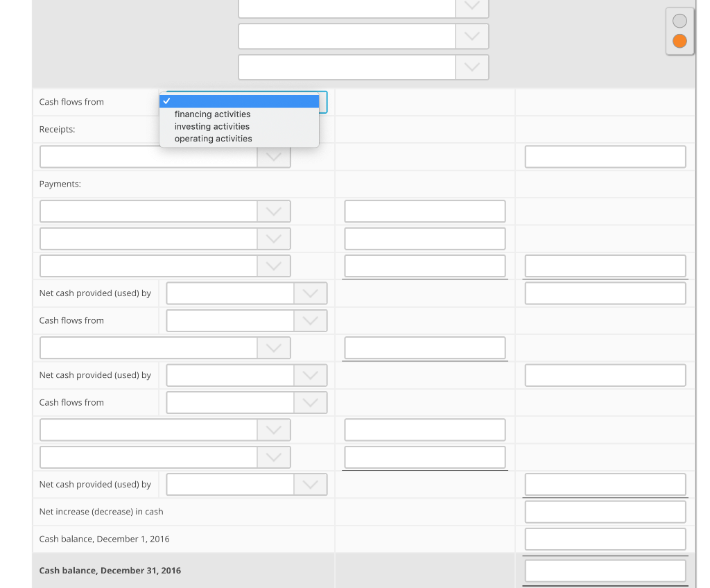Click the bold 'Cash balance, December 31, 2016' label
The image size is (710, 588).
110,571
